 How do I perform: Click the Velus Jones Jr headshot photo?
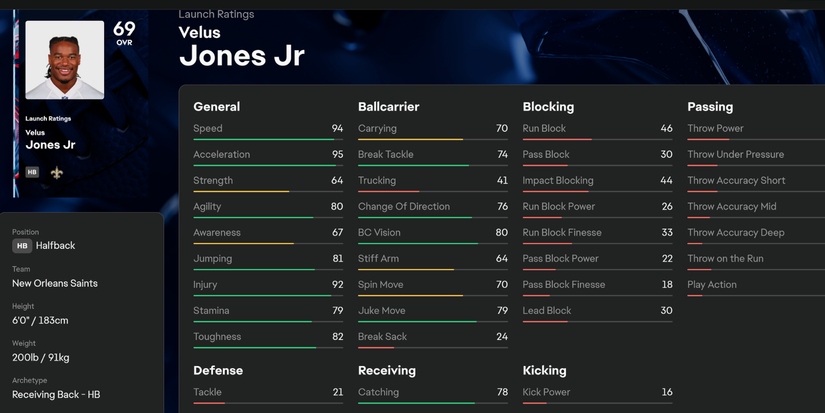(64, 60)
